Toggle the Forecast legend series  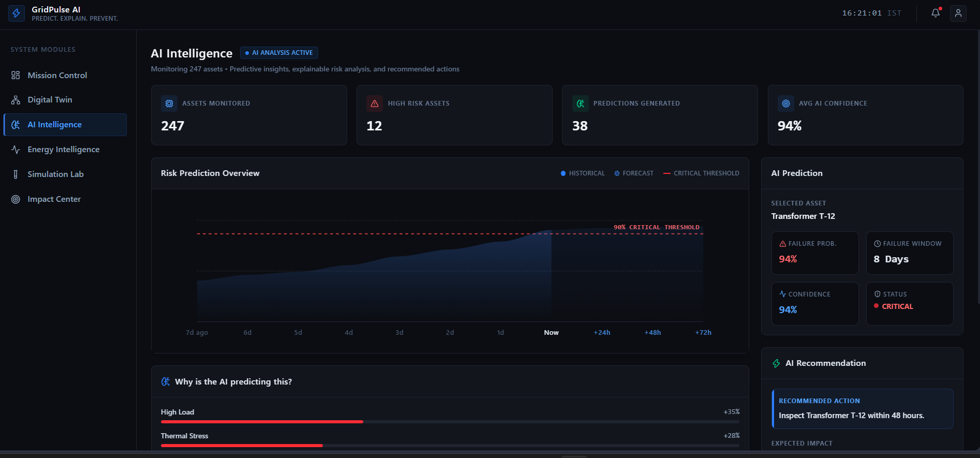coord(634,173)
